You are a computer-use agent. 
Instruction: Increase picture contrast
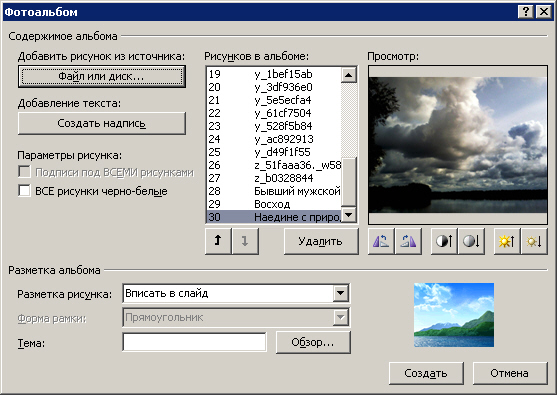coord(444,241)
